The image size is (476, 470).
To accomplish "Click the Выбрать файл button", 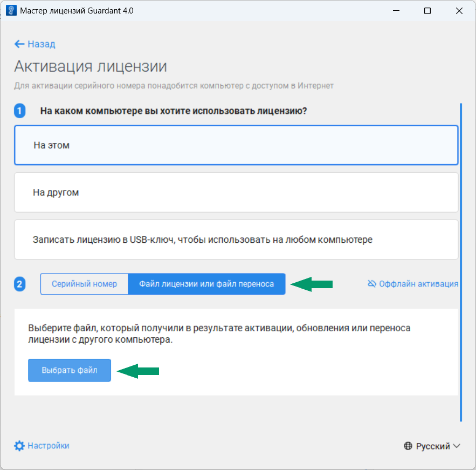I will [x=70, y=370].
